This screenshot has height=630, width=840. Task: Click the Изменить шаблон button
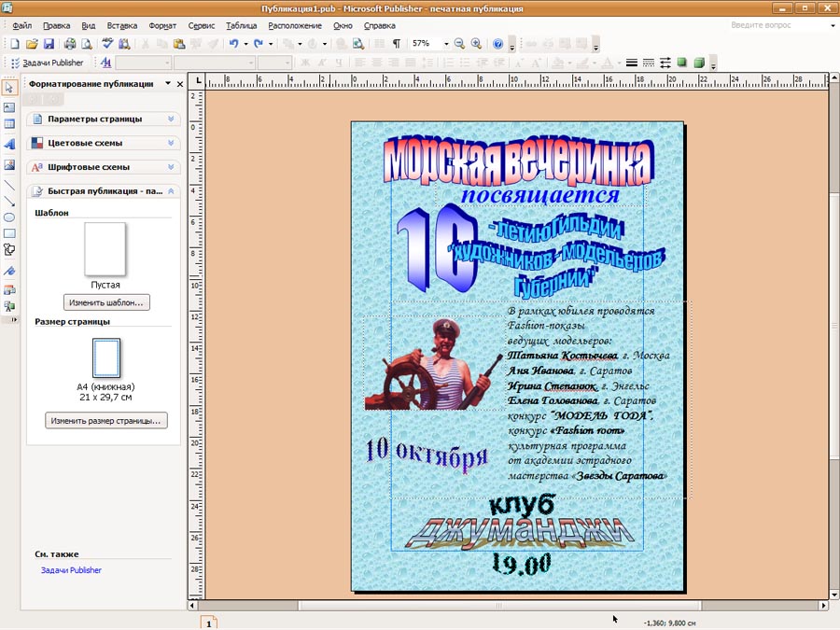coord(106,302)
